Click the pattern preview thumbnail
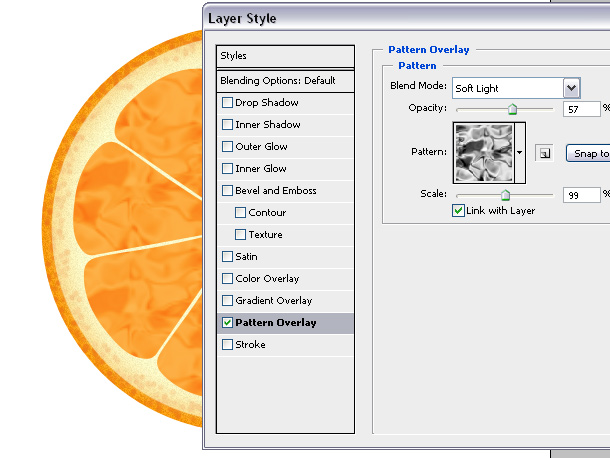Screen dimensions: 610x458 point(485,151)
